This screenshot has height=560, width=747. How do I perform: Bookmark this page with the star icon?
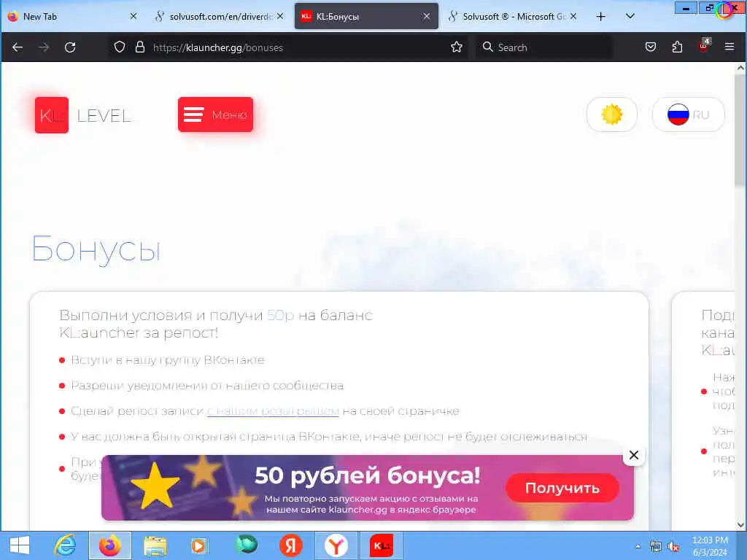pyautogui.click(x=457, y=47)
